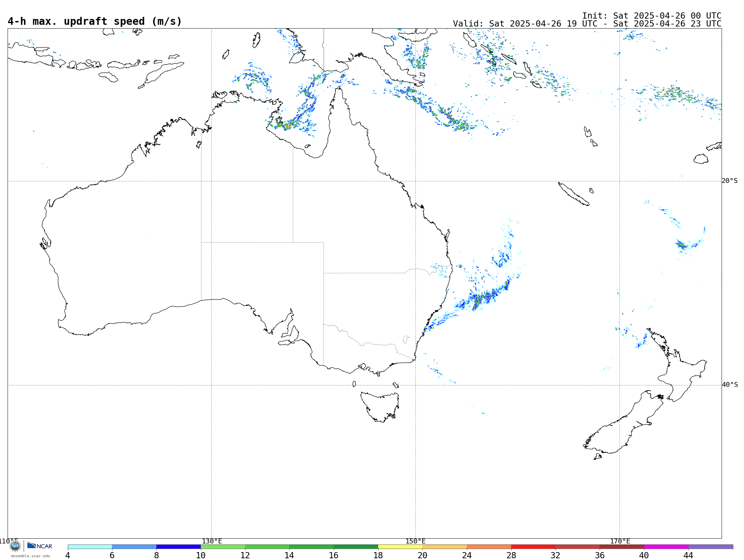Click the magenta 40–44 colorbar segment

[666, 547]
